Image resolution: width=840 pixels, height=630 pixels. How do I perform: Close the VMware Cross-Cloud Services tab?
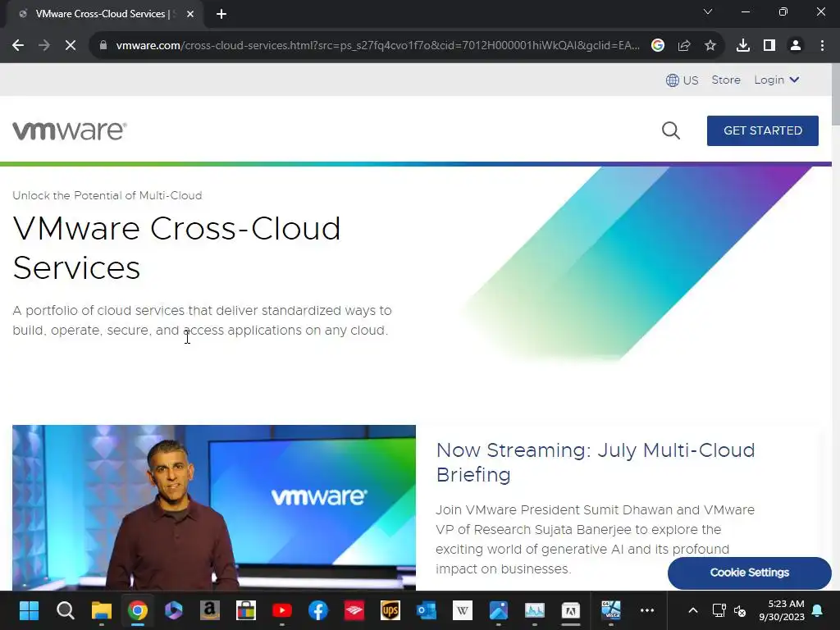tap(190, 14)
